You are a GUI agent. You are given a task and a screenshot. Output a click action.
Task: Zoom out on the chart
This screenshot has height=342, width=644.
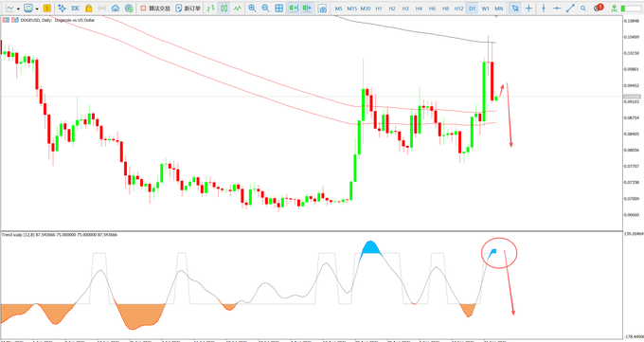[265, 9]
